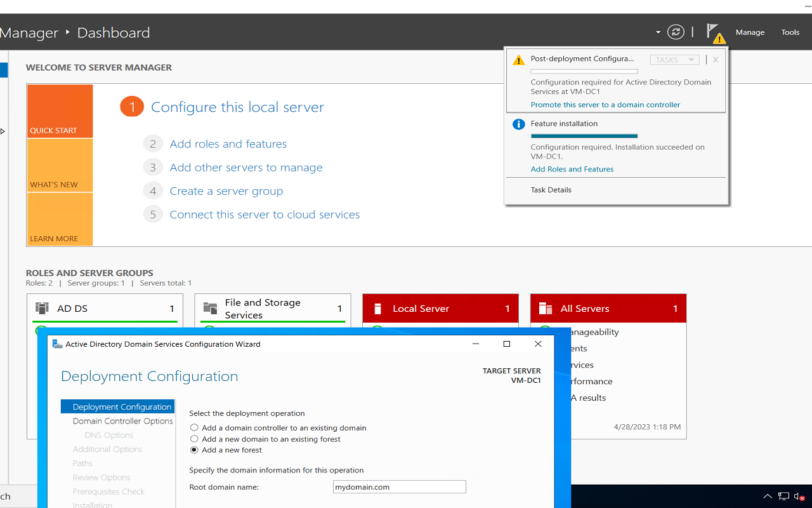Viewport: 812px width, 508px height.
Task: Click the '4/28/2023 1:18 PM' timestamp text
Action: click(x=647, y=427)
